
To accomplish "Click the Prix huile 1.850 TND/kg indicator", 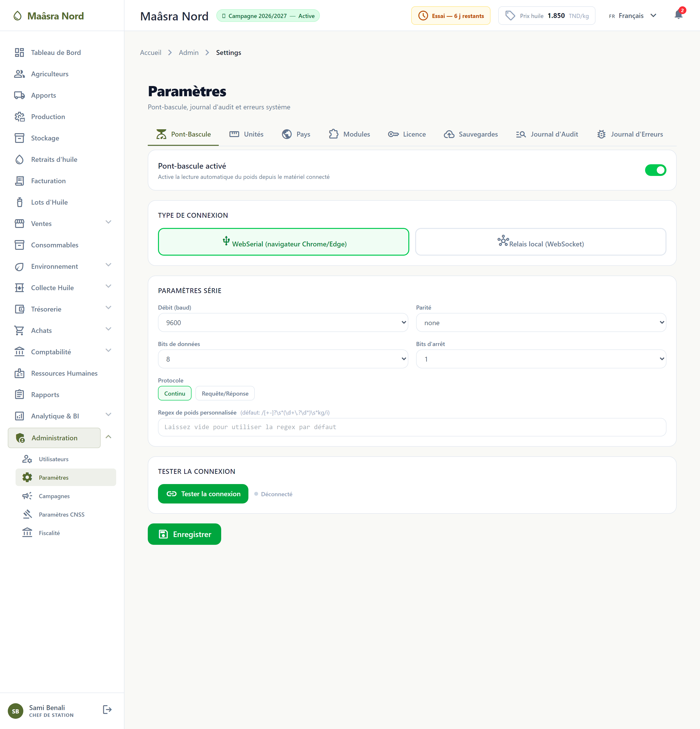I will 547,16.
